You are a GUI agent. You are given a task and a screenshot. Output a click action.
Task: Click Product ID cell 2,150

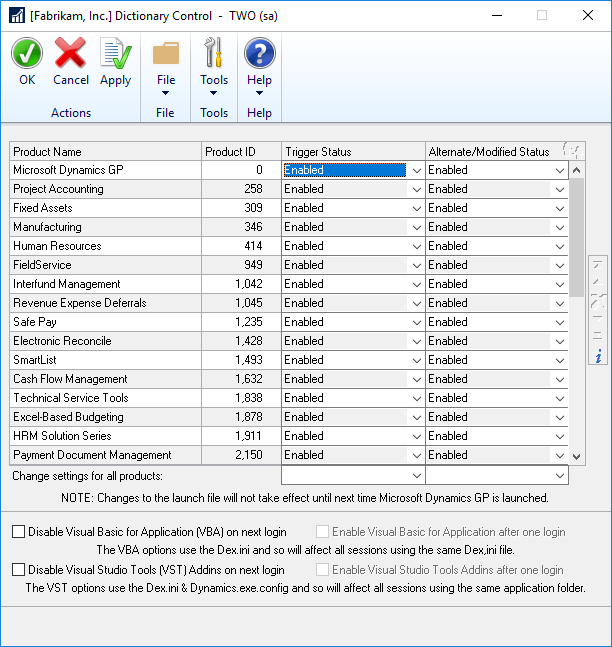(241, 455)
